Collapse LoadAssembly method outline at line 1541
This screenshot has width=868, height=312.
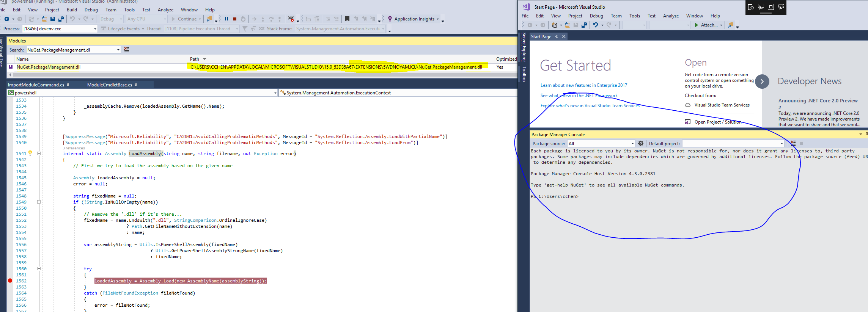coord(39,154)
